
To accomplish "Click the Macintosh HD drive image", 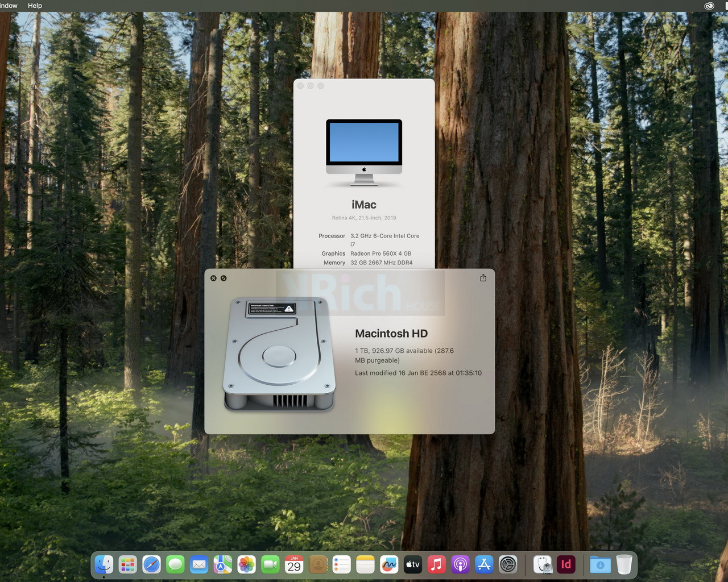I will 279,354.
